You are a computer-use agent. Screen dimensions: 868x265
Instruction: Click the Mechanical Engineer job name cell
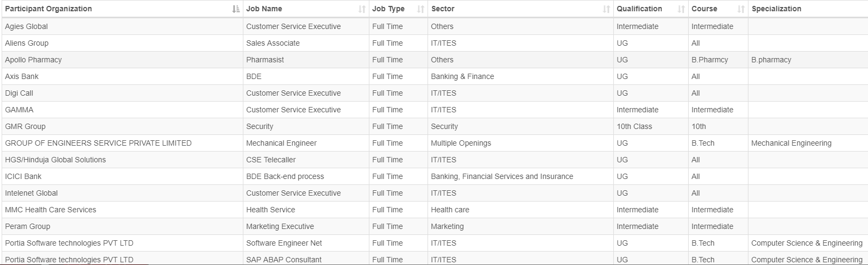coord(281,143)
